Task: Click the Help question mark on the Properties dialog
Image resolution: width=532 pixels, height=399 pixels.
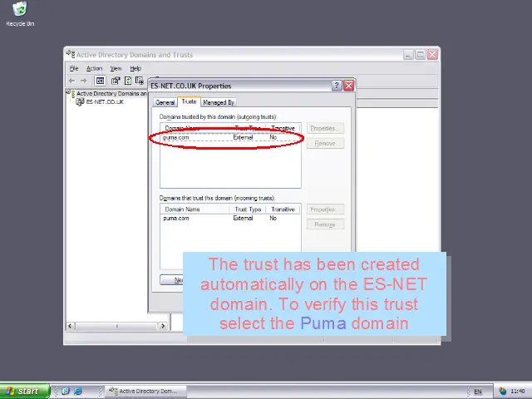Action: (336, 86)
